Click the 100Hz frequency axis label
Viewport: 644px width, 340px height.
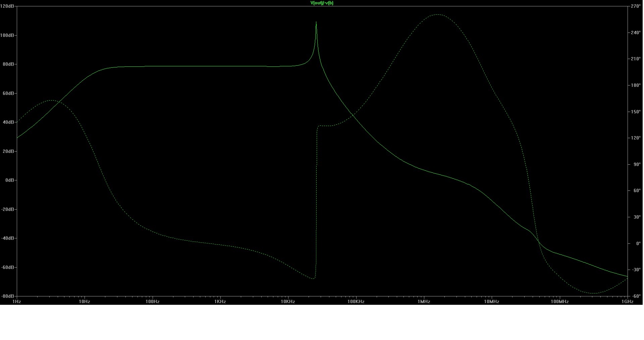pos(152,302)
